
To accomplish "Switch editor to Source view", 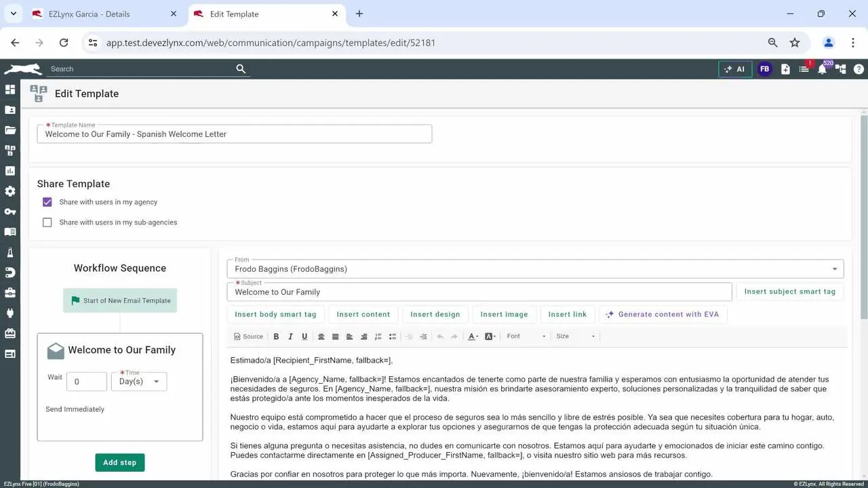I will click(x=248, y=336).
